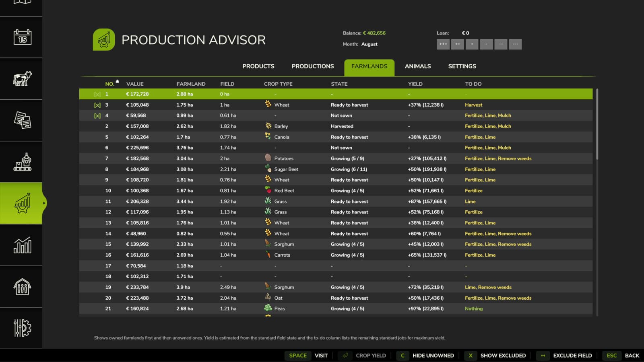Sort the table by VALUE column

135,84
